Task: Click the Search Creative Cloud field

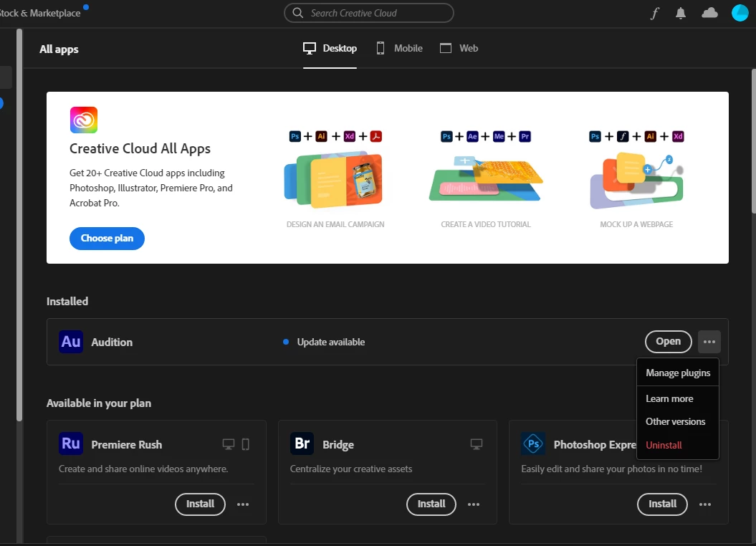Action: pyautogui.click(x=369, y=13)
